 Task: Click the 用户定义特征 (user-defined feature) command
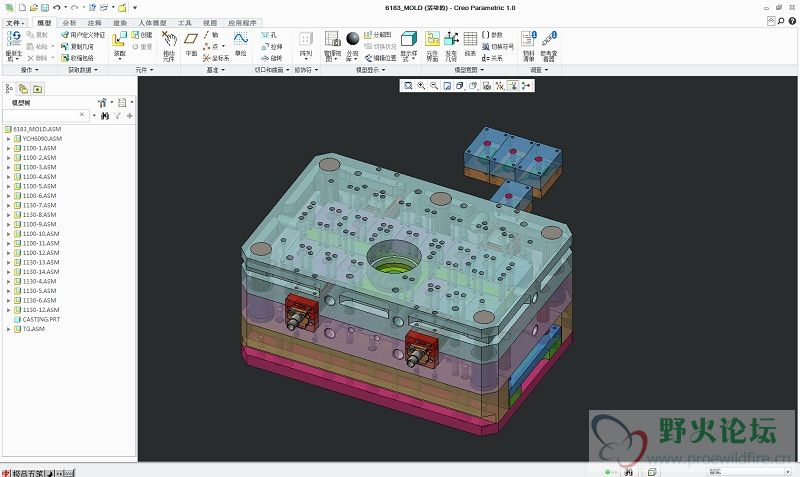click(x=83, y=35)
